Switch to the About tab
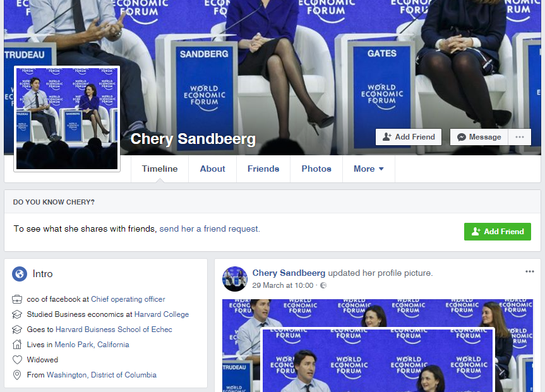 click(212, 169)
